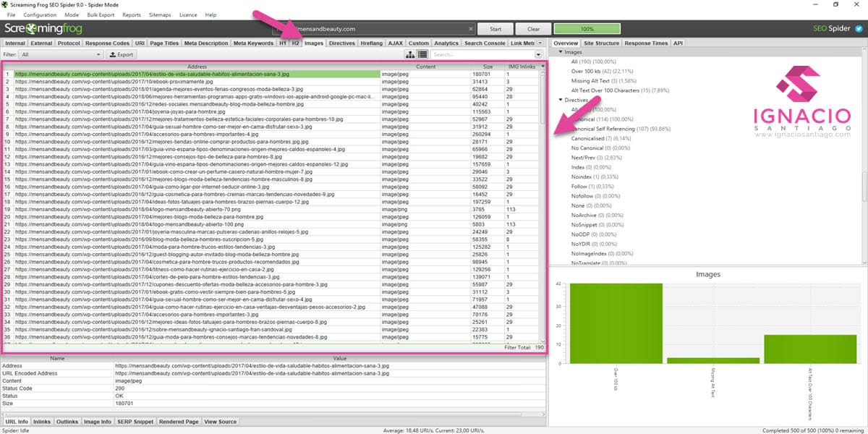Switch to the External tab
This screenshot has height=434, width=868.
pos(41,43)
